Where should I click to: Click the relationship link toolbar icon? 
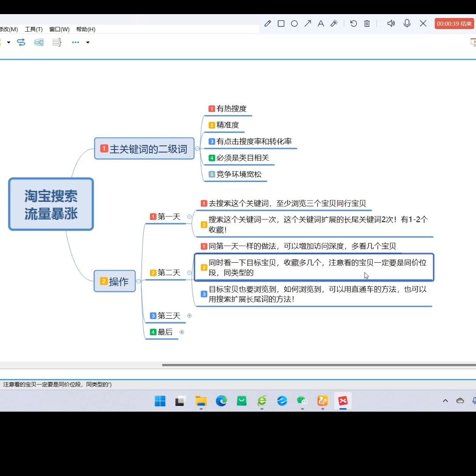tap(21, 42)
